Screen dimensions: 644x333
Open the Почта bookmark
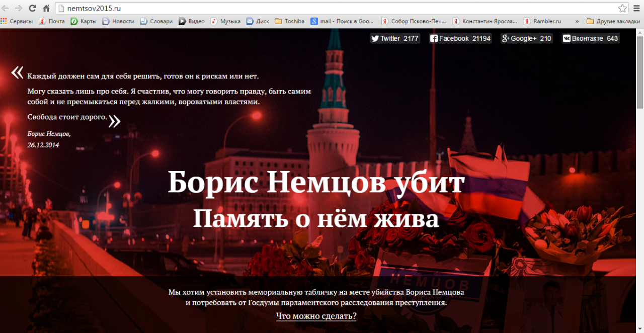coord(52,21)
